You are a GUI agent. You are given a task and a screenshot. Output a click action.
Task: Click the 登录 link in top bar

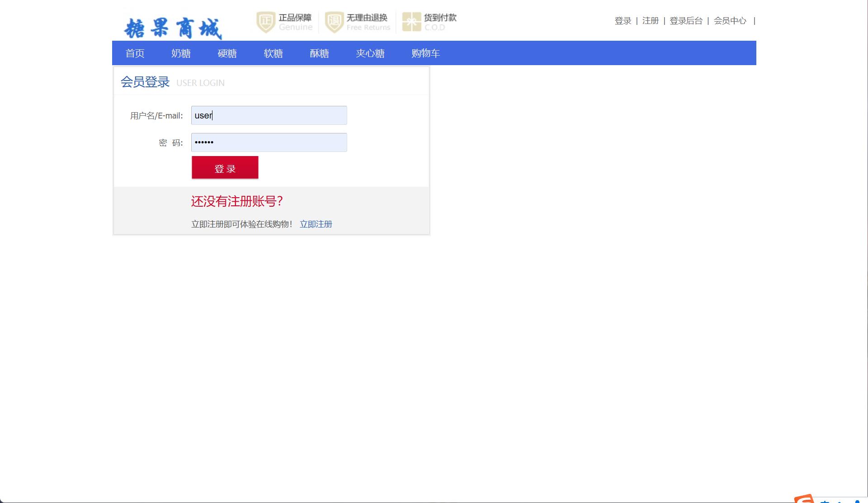623,21
